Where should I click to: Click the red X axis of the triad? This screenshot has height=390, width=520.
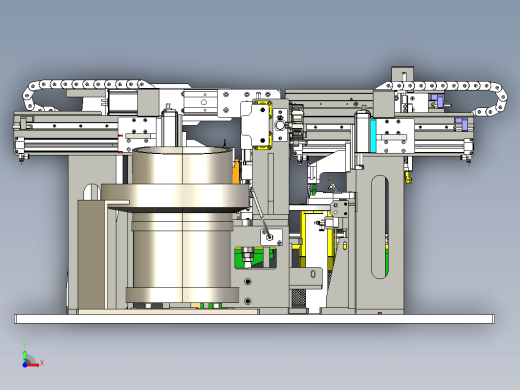34,365
